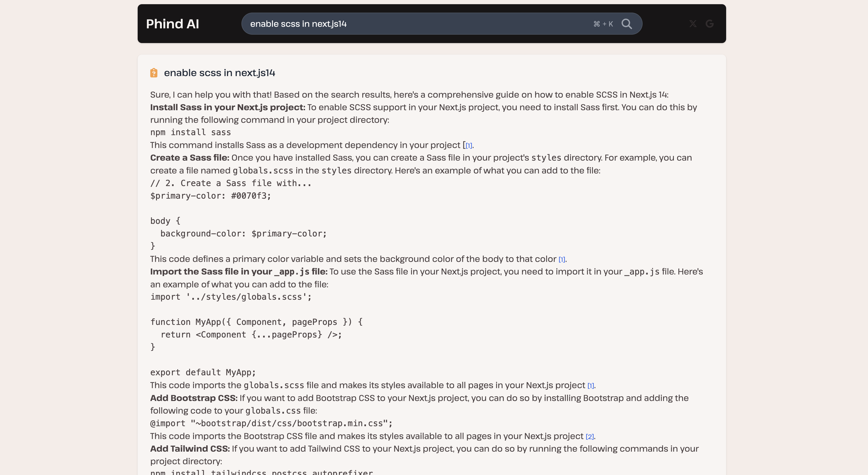Click the ⌘ + K shortcut hint
This screenshot has width=868, height=475.
[x=603, y=24]
